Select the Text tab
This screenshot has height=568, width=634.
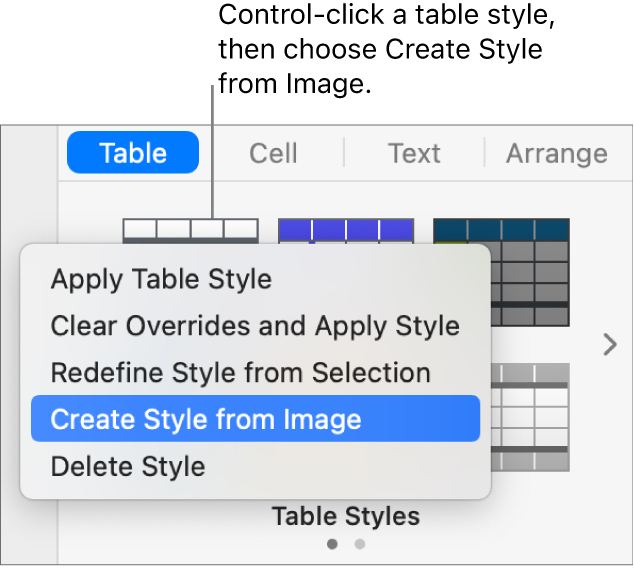click(x=414, y=153)
